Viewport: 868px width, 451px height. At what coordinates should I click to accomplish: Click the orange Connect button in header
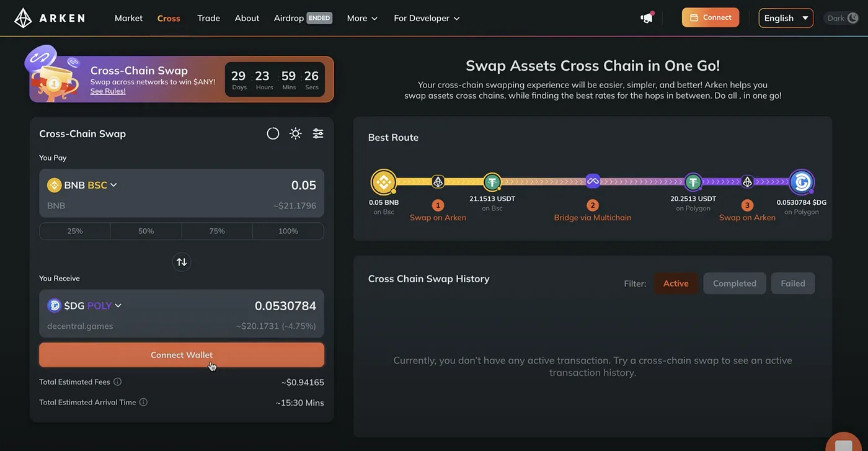click(711, 17)
